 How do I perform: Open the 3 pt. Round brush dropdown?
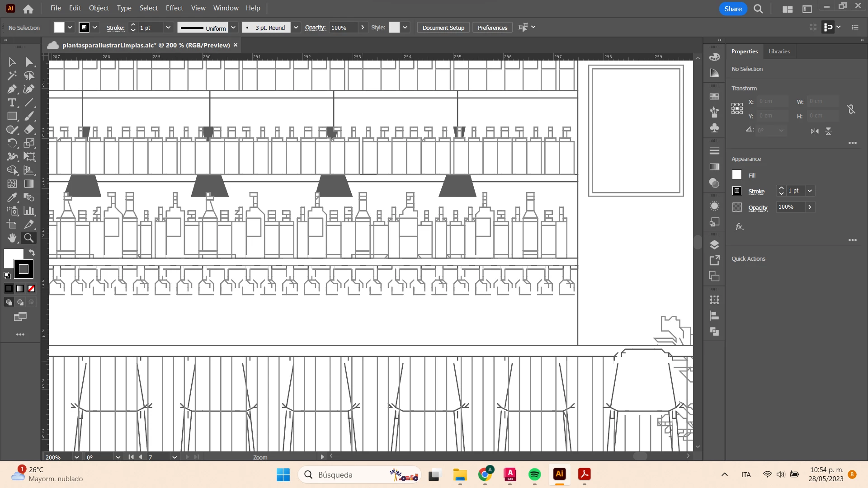[296, 28]
